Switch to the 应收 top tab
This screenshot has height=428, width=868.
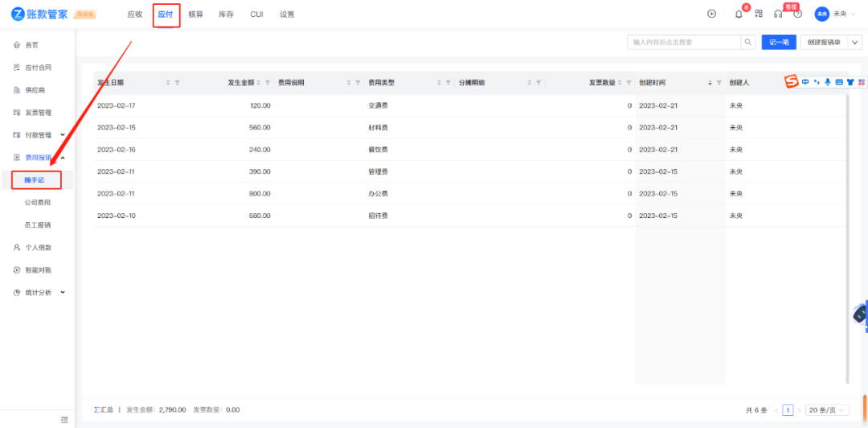pos(135,14)
